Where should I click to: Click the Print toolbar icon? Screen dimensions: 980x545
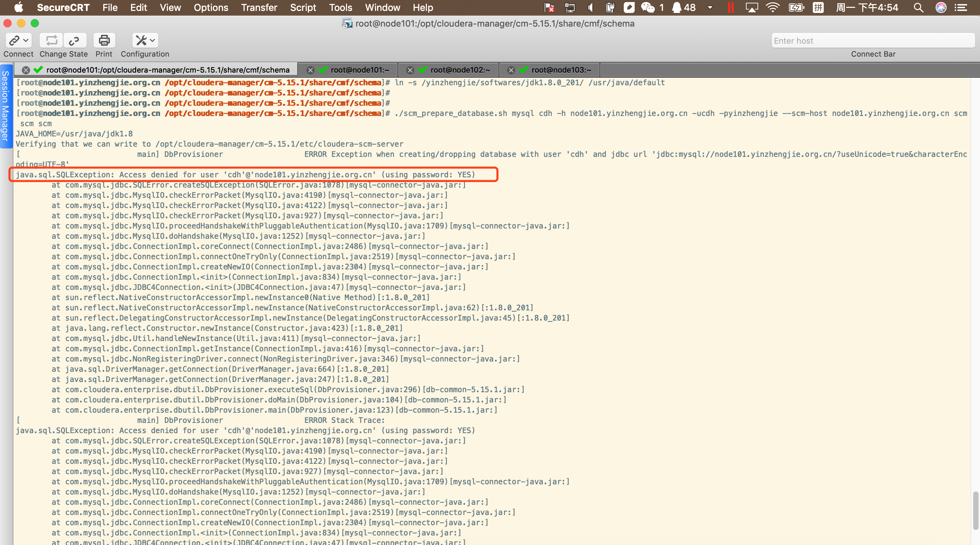[x=104, y=40]
